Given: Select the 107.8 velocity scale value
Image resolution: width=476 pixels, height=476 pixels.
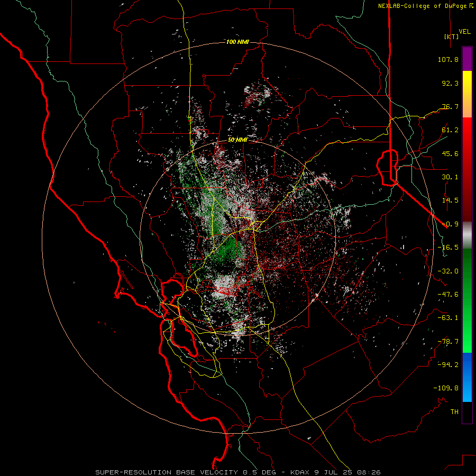Looking at the screenshot, I should (448, 59).
